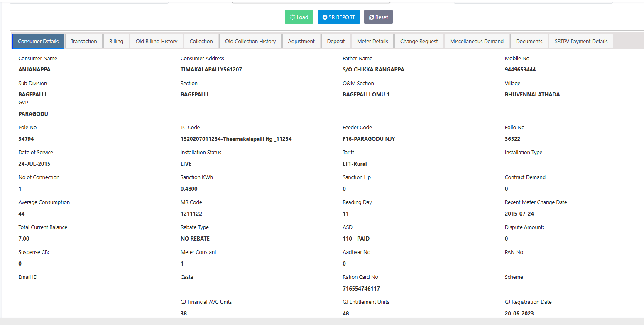Select the Consumer Details tab

(x=38, y=41)
